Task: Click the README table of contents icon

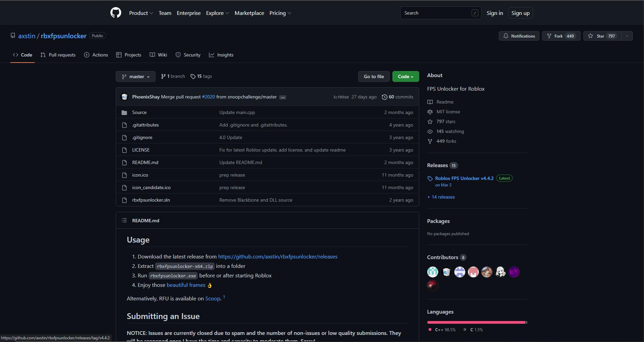Action: pos(124,220)
